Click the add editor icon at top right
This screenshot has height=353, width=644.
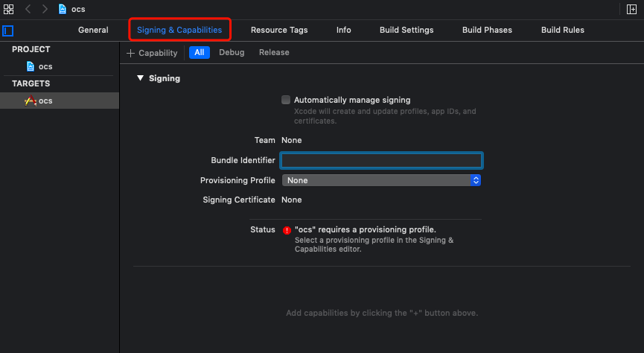pos(632,9)
